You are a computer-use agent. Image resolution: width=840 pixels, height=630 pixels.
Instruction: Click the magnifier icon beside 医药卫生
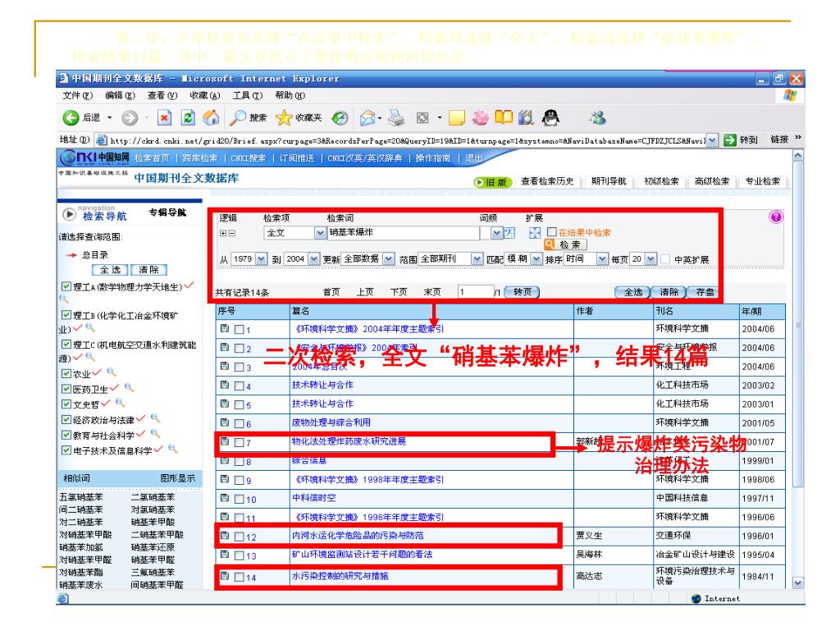[x=129, y=387]
